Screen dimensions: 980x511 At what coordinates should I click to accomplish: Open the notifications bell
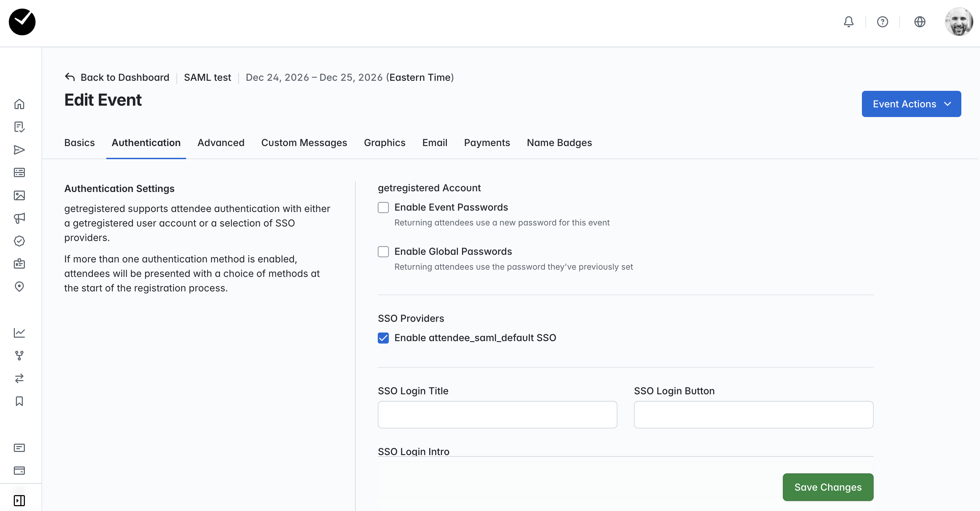pos(848,22)
